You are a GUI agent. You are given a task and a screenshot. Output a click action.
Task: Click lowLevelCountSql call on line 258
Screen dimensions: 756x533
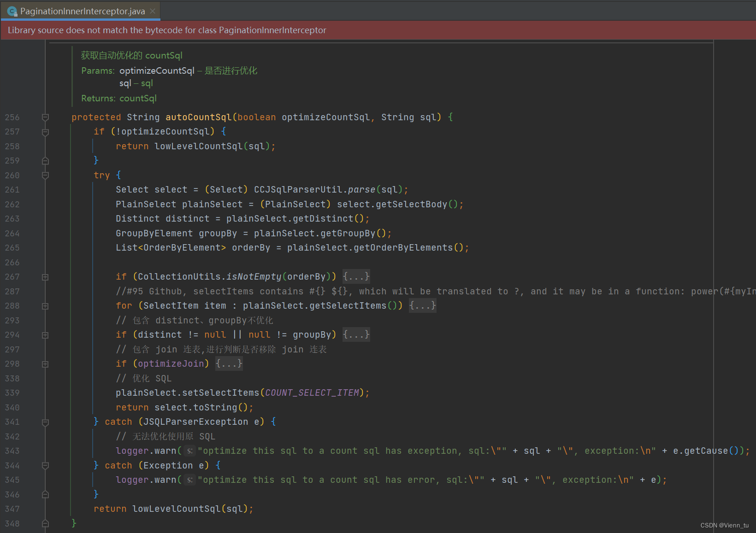tap(199, 146)
